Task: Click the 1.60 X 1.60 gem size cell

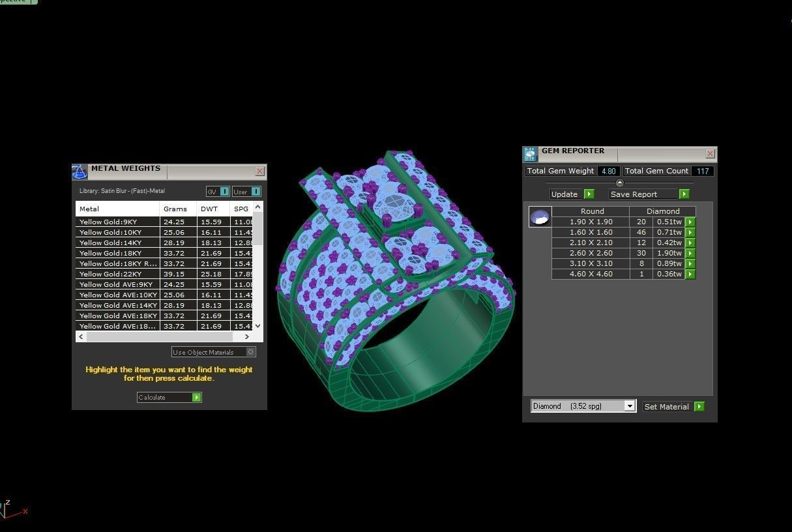Action: [x=591, y=232]
